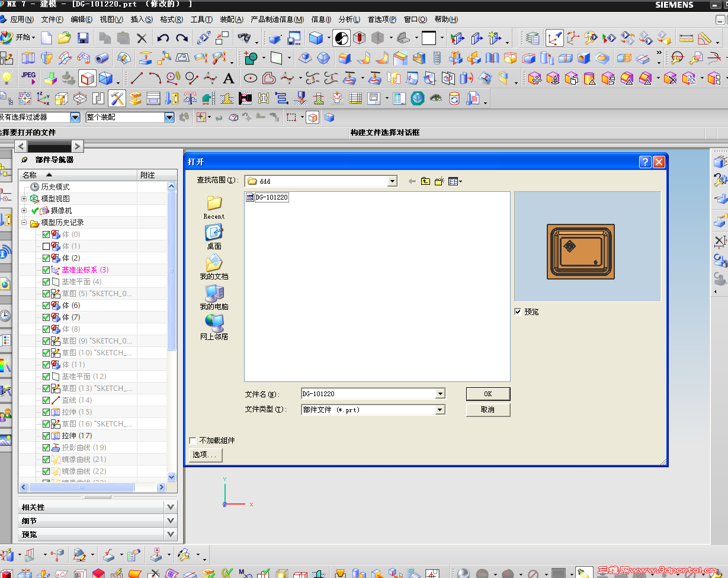Open the 文件类型 file type dropdown
This screenshot has width=728, height=578.
point(440,410)
